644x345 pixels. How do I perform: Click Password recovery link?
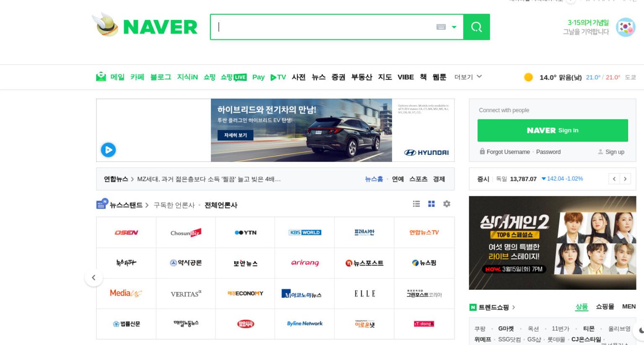click(548, 152)
